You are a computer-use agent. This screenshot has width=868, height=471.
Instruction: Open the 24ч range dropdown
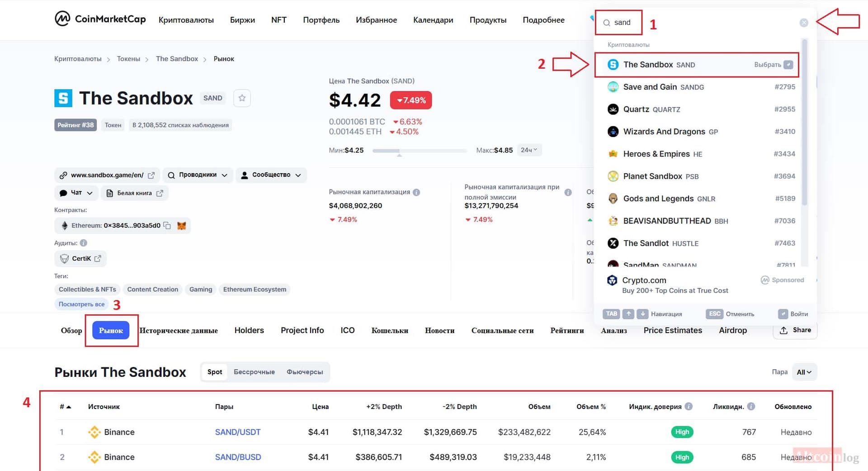coord(529,150)
